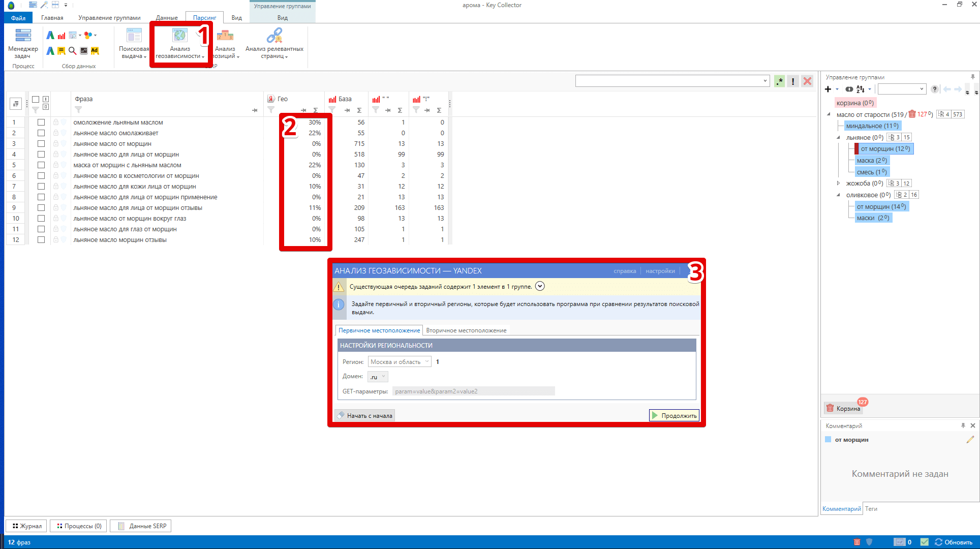Viewport: 980px width, 549px height.
Task: Click the red X clear filter icon
Action: tap(807, 81)
